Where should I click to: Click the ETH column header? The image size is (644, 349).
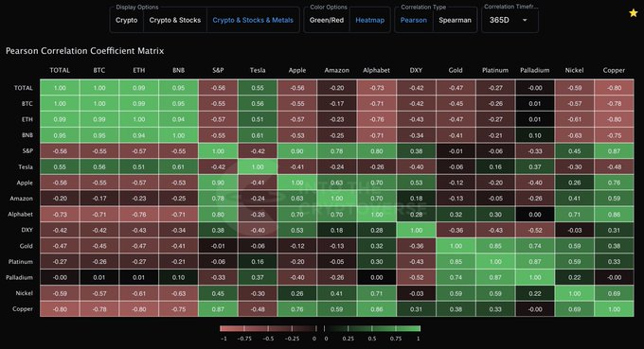pyautogui.click(x=139, y=70)
